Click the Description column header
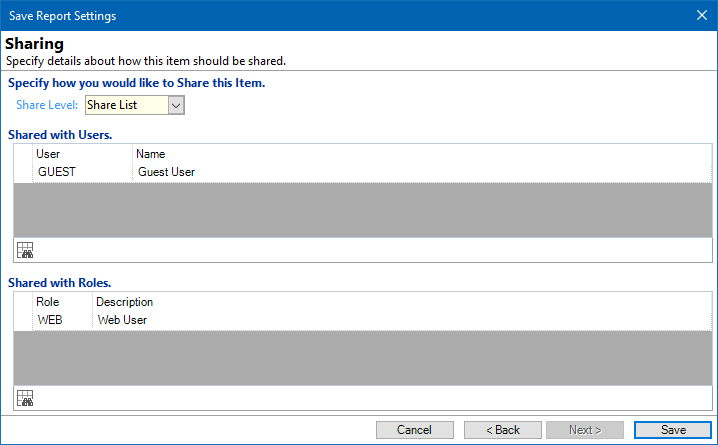 pos(402,302)
